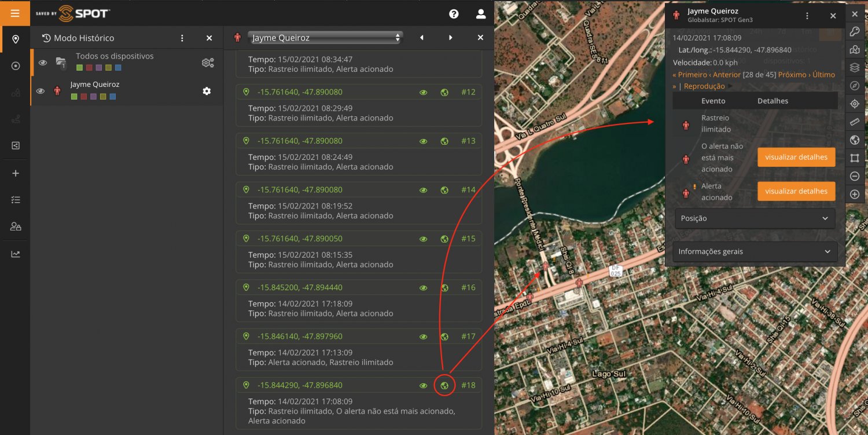The width and height of the screenshot is (868, 435).
Task: Toggle visibility of Todos os dispositivos
Action: tap(41, 63)
